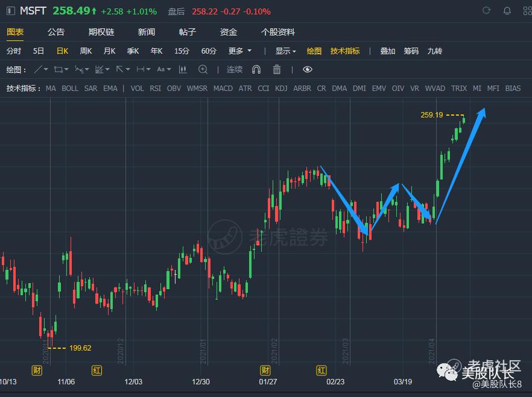Viewport: 532px width, 397px height.
Task: Click the candlestick chart style icon
Action: [x=183, y=69]
